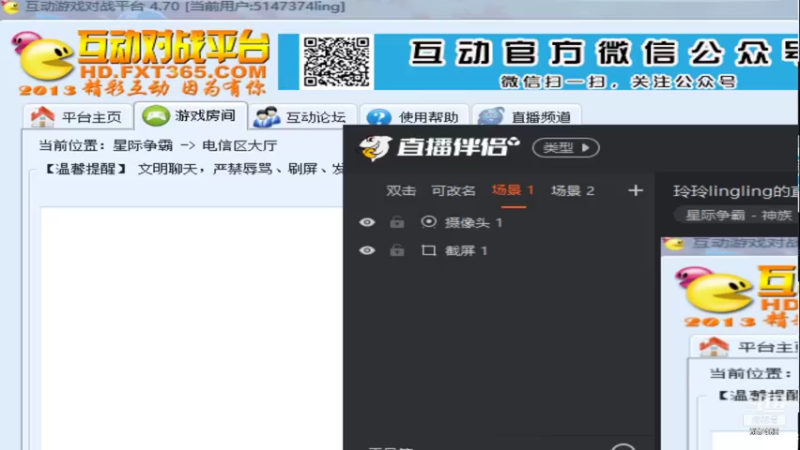This screenshot has height=450, width=800.
Task: Select the 场景 2 tab
Action: point(572,191)
